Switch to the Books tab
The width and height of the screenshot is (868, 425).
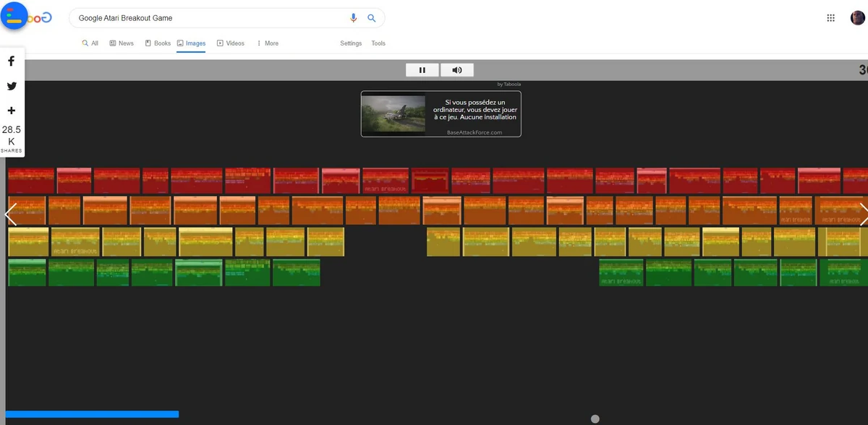(158, 43)
